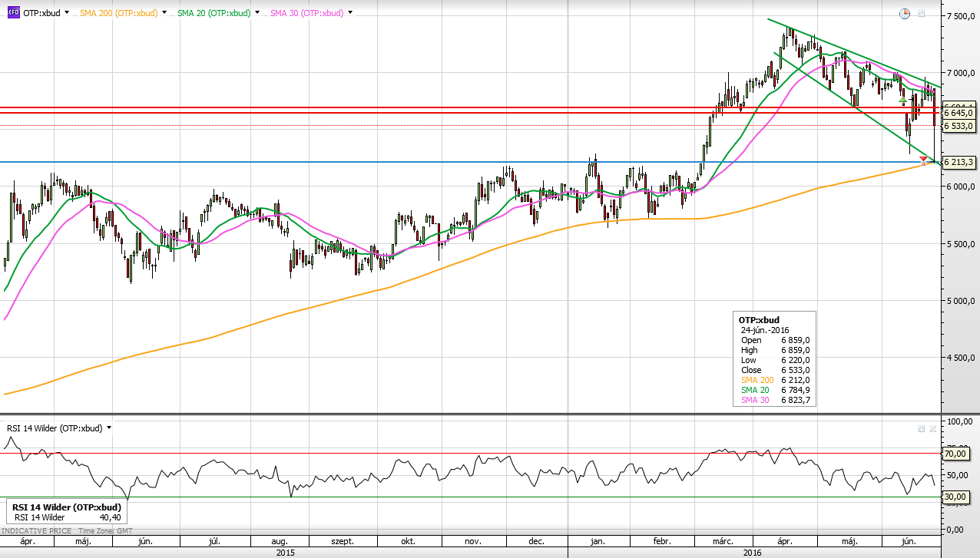Screen dimensions: 980x558
Task: Maximize the main price chart panel
Action: 921,14
